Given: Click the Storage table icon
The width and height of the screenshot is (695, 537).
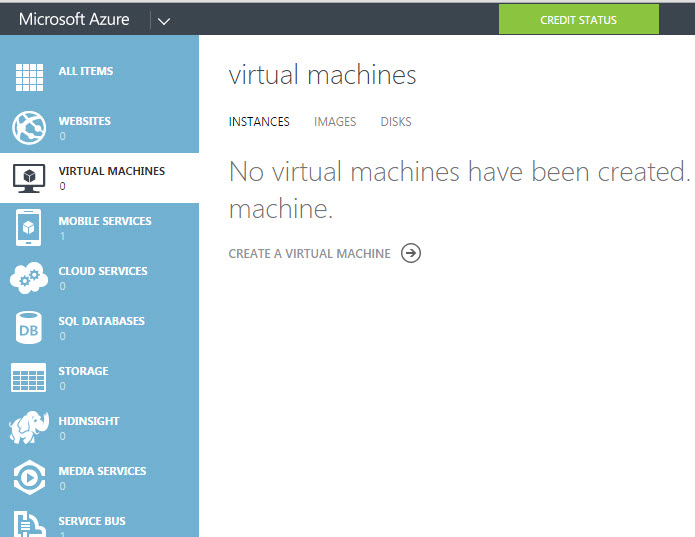Looking at the screenshot, I should pos(28,377).
